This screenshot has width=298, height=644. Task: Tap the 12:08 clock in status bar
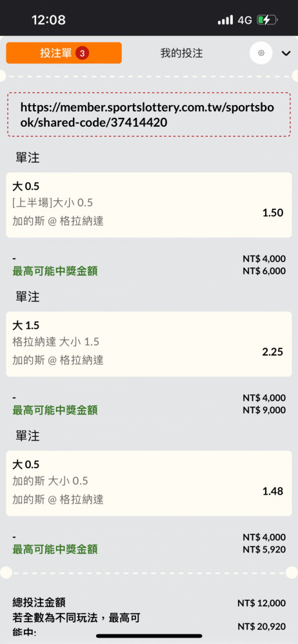(x=48, y=20)
